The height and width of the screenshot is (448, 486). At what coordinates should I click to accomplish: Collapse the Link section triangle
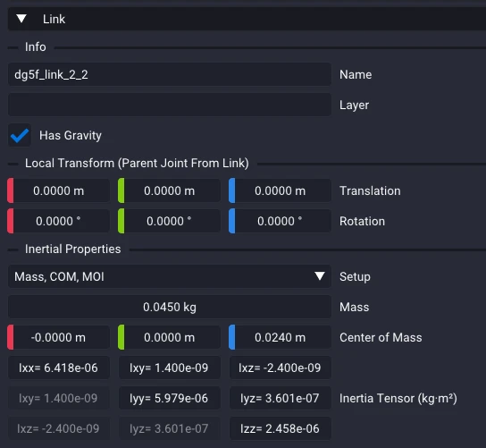pyautogui.click(x=21, y=19)
